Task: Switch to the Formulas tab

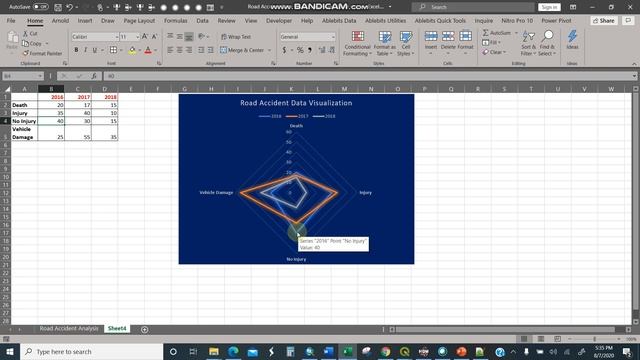Action: pyautogui.click(x=176, y=20)
